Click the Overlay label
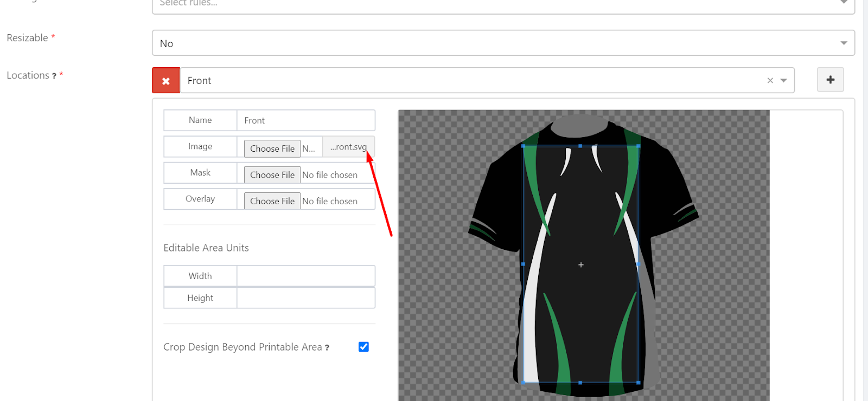 coord(200,199)
